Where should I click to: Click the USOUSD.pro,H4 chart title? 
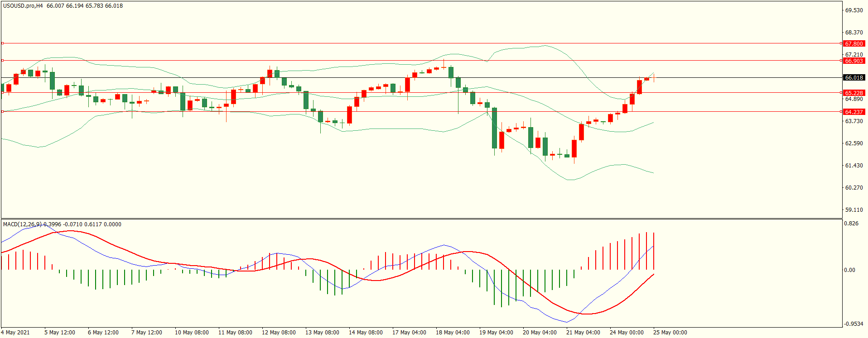pos(23,6)
